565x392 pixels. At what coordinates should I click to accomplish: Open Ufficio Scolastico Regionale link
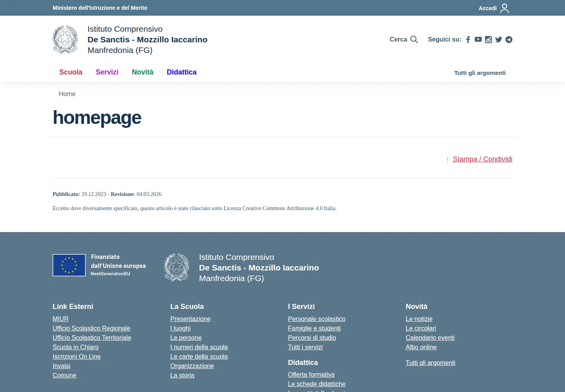(x=91, y=328)
